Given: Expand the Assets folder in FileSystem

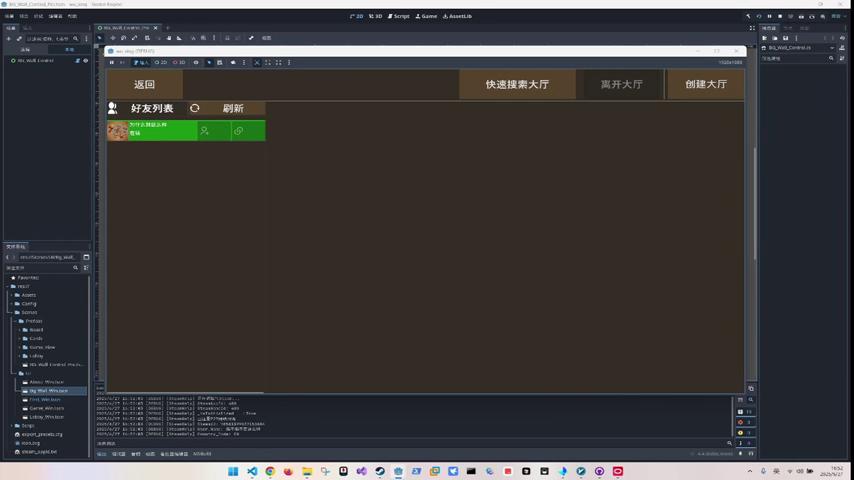Looking at the screenshot, I should coord(11,295).
